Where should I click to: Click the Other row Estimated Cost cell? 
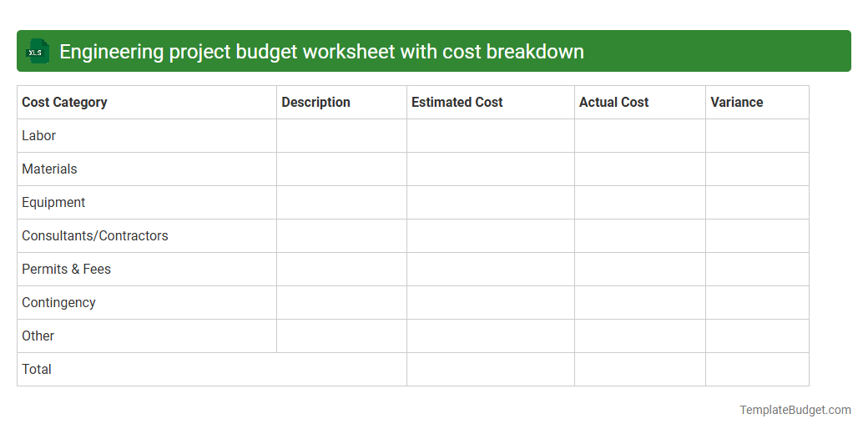(491, 336)
